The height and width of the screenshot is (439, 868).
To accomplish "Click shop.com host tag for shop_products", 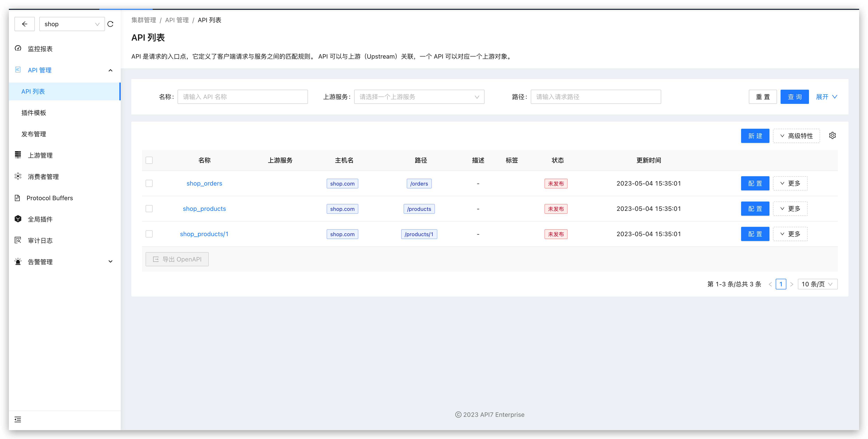I will pyautogui.click(x=342, y=209).
